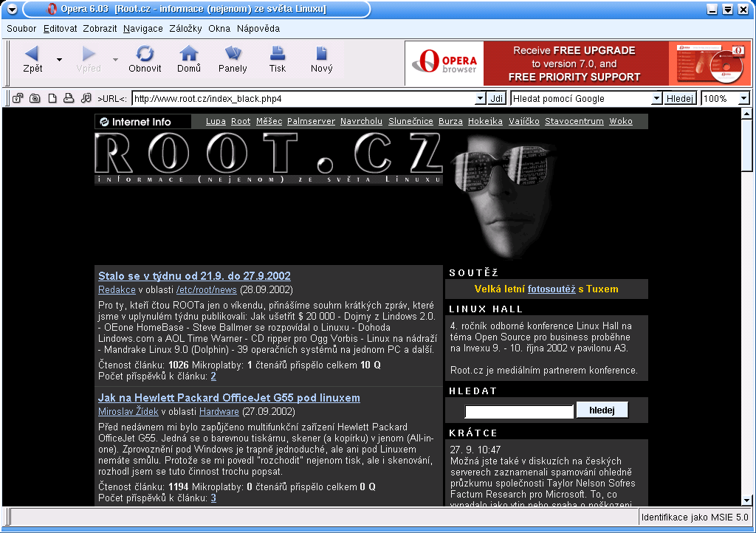Click the Opera browser logo in the banner
The image size is (756, 533).
tap(444, 63)
